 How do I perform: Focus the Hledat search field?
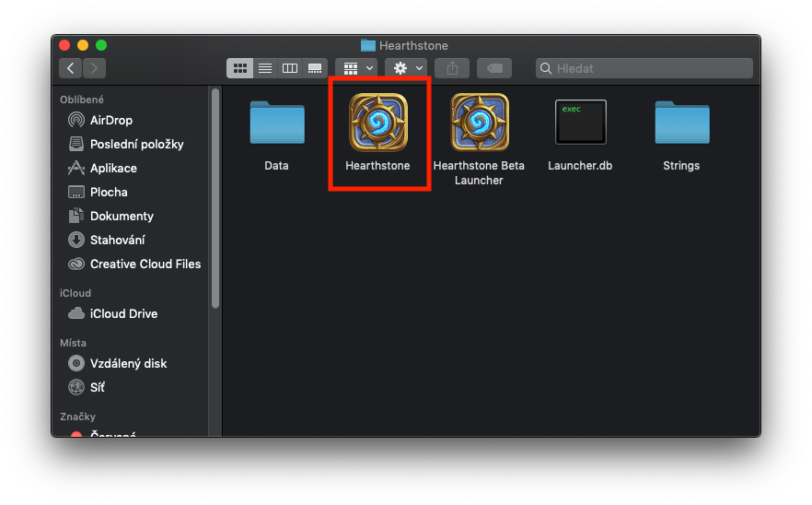click(x=644, y=68)
